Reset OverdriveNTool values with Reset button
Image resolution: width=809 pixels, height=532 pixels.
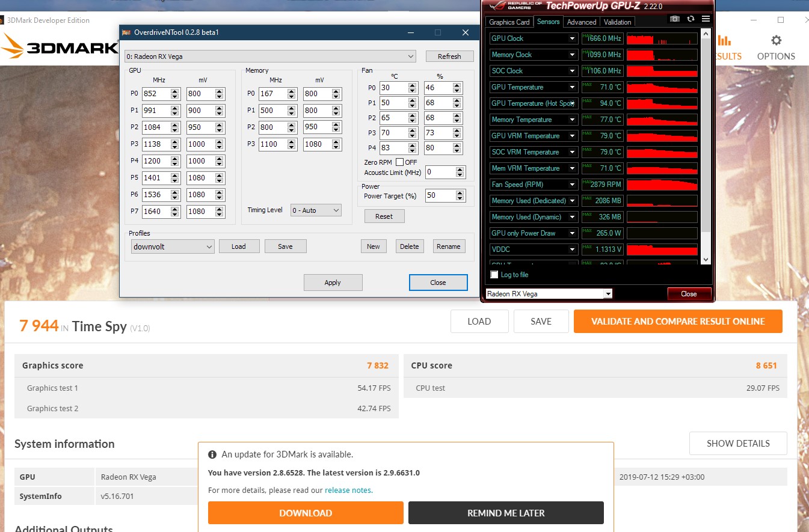pos(384,216)
